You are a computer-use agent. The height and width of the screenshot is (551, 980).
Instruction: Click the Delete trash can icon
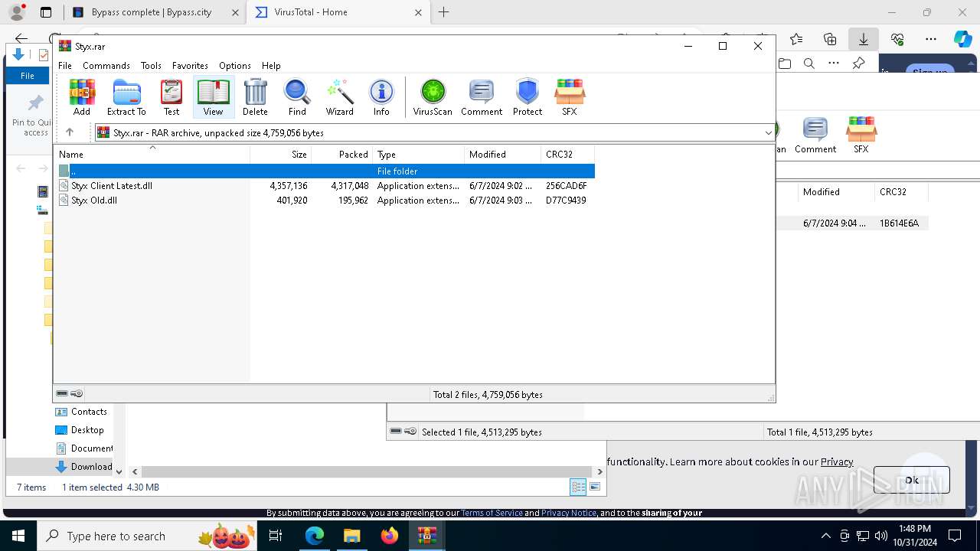click(x=255, y=97)
